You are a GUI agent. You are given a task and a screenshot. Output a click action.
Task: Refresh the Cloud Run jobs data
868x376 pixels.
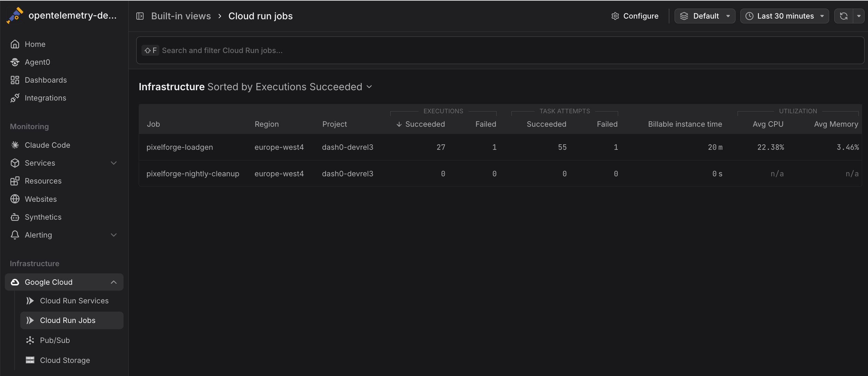[844, 16]
